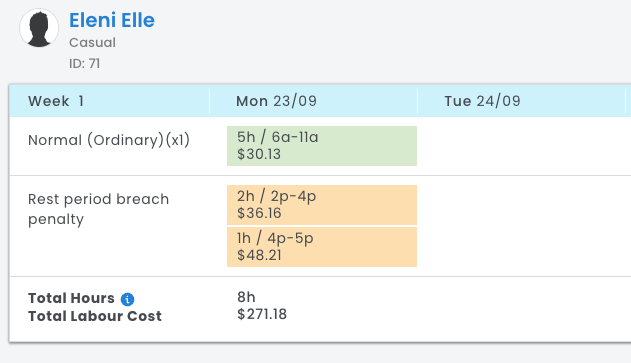Viewport: 631px width, 363px height.
Task: Open Eleni Elle's profile avatar
Action: click(39, 28)
